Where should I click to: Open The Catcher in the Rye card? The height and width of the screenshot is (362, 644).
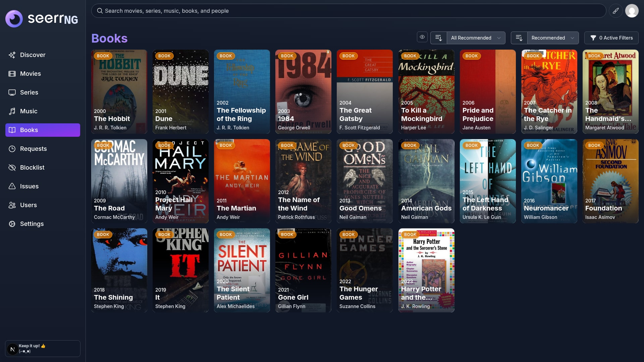tap(549, 92)
